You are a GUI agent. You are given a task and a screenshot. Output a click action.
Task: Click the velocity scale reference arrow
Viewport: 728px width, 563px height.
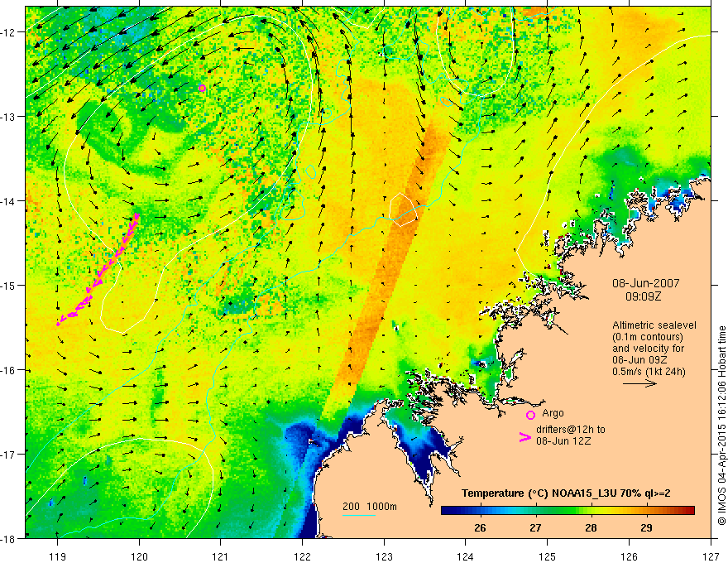639,383
